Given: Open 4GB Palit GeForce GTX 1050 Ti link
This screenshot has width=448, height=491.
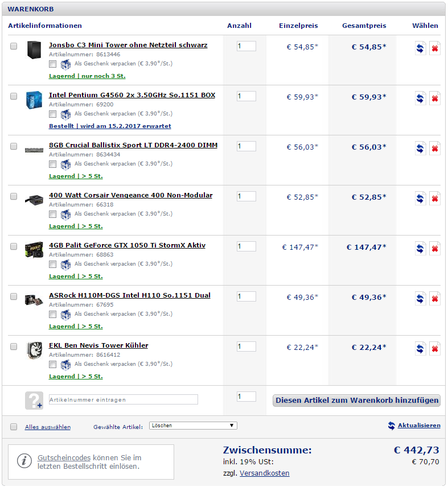Looking at the screenshot, I should click(x=127, y=246).
